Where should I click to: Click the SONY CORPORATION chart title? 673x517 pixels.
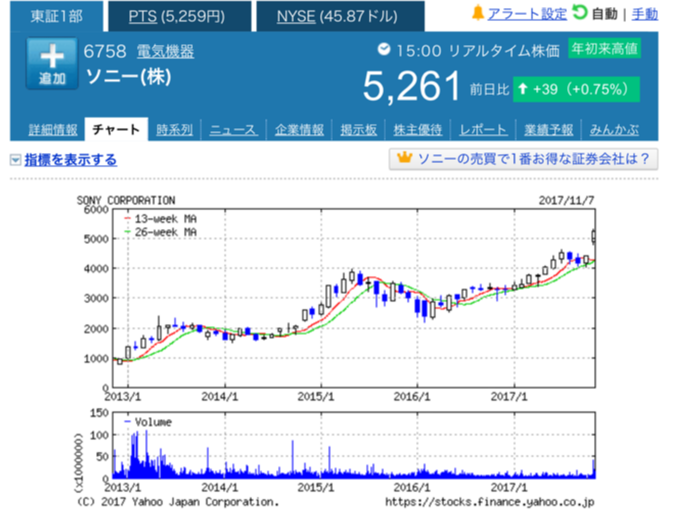coord(126,200)
